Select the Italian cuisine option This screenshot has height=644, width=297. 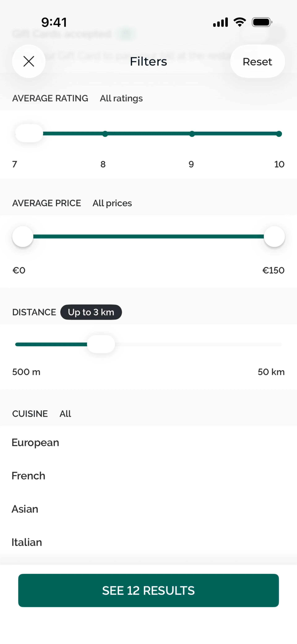click(x=27, y=542)
